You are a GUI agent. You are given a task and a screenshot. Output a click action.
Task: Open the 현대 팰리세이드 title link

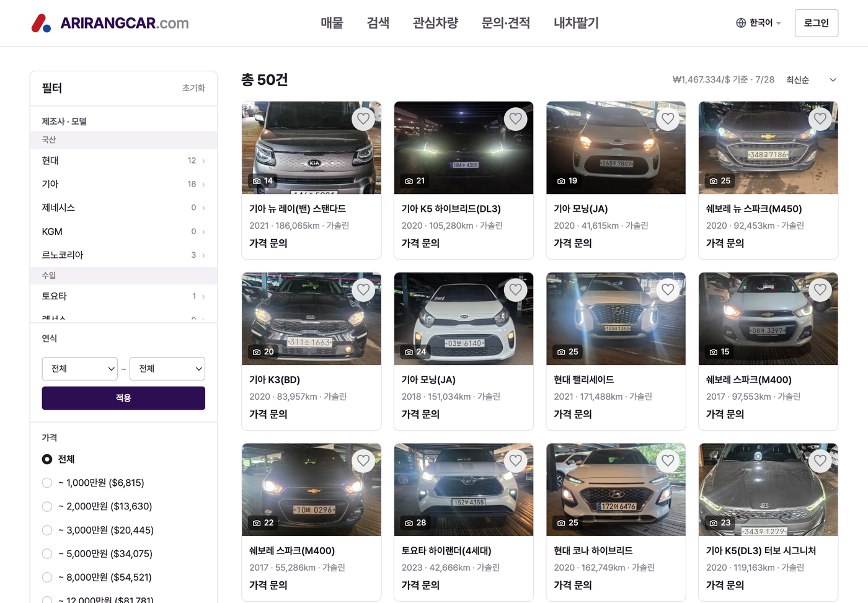(584, 380)
